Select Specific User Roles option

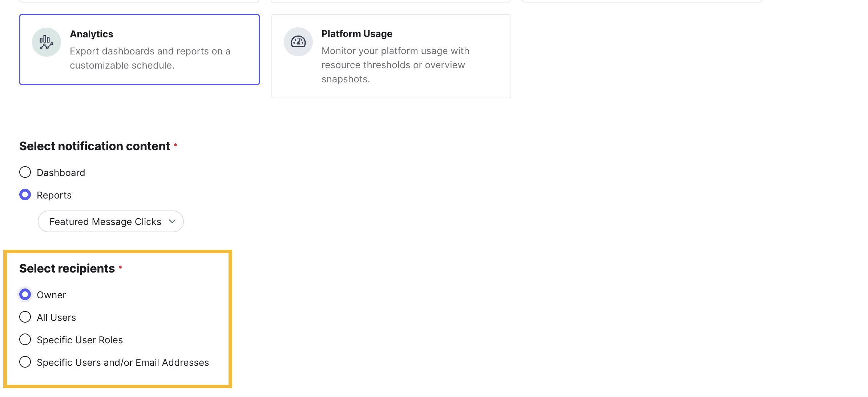tap(25, 339)
